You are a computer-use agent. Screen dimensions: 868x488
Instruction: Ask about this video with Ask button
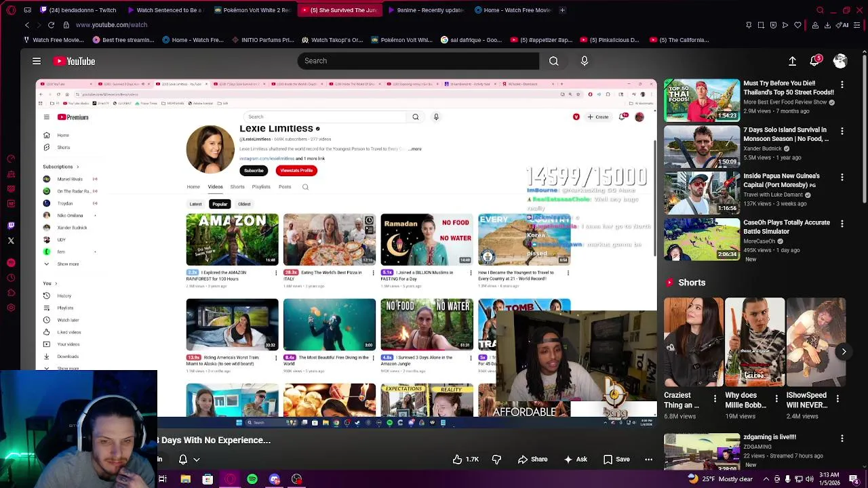(x=575, y=460)
